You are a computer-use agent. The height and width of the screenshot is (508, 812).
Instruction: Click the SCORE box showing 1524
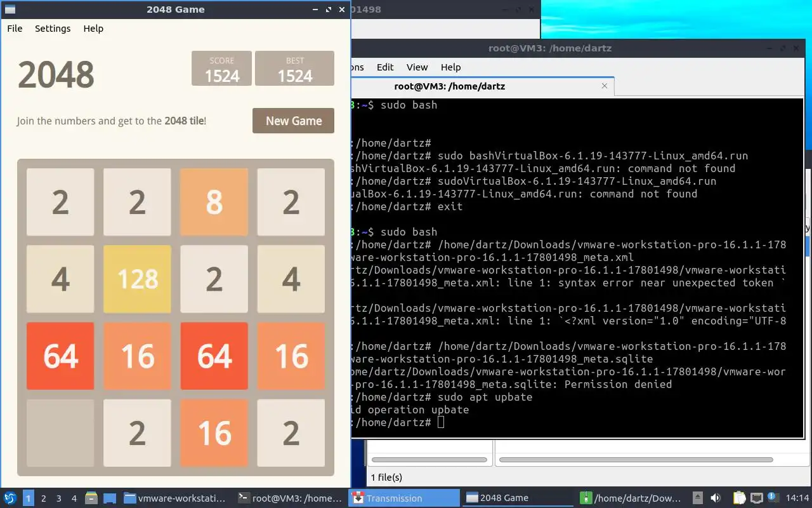[x=221, y=68]
